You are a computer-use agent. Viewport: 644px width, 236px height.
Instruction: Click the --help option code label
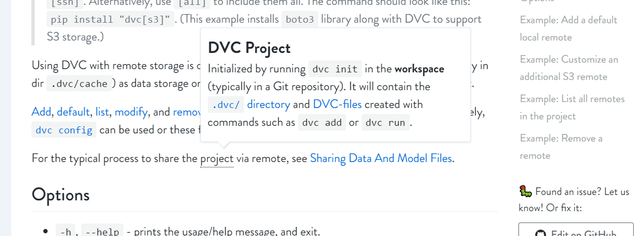click(102, 232)
